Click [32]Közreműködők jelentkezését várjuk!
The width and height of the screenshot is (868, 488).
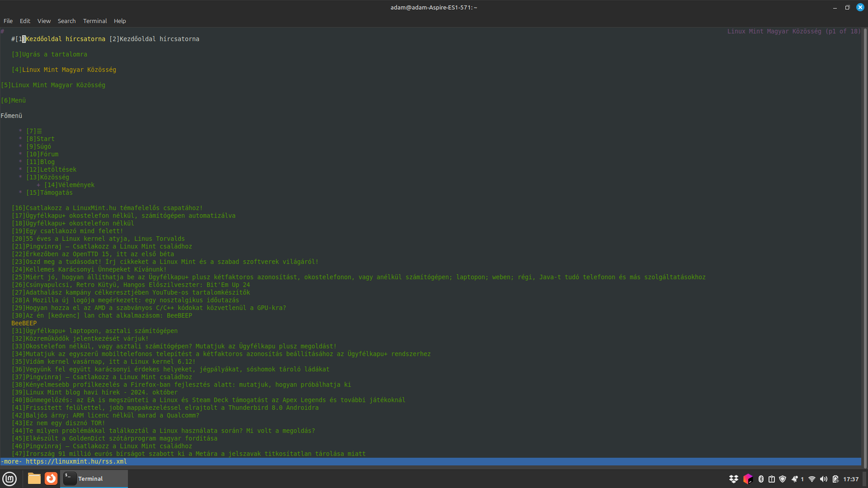pos(80,338)
